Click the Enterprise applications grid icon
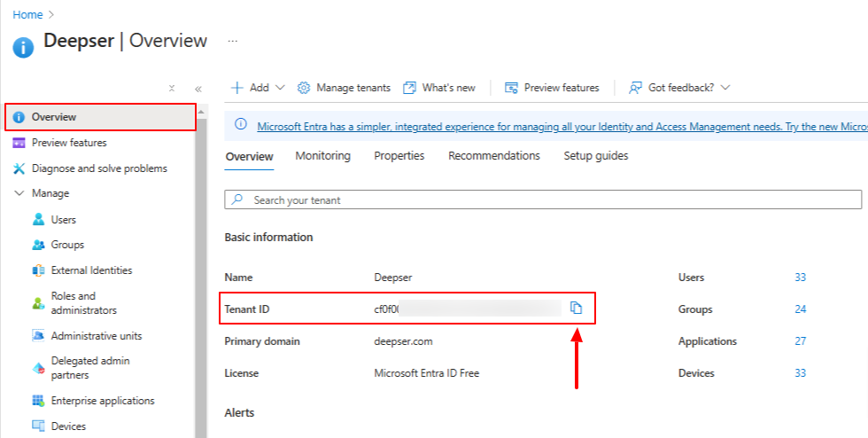The width and height of the screenshot is (868, 438). pyautogui.click(x=38, y=400)
